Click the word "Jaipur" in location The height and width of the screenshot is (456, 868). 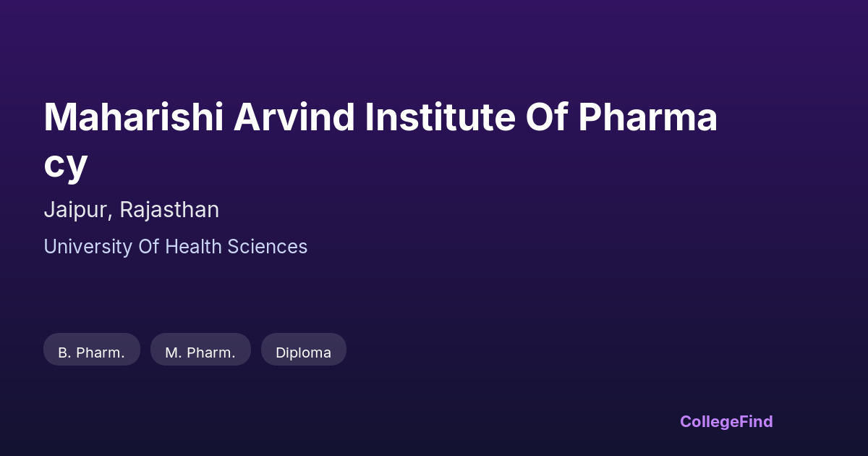77,210
